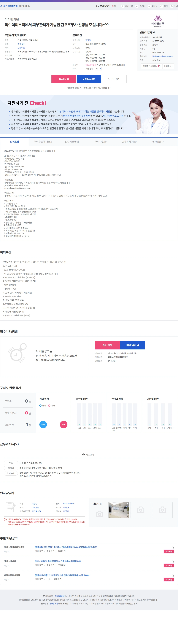Click 고졸이상 education text
178x644 pixels.
[21, 48]
